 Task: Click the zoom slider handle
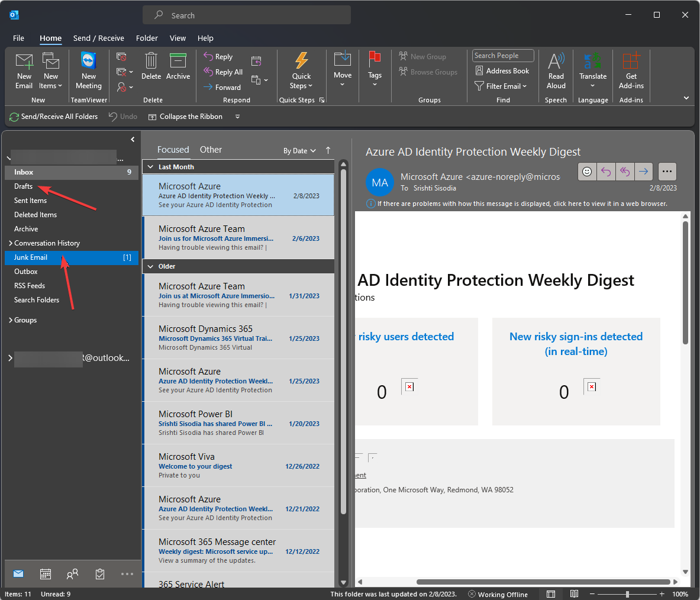point(628,594)
